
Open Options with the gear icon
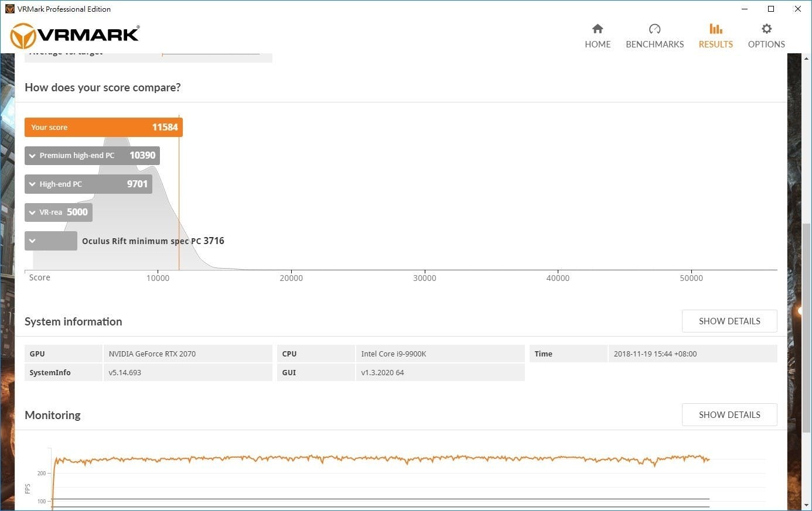click(x=766, y=29)
